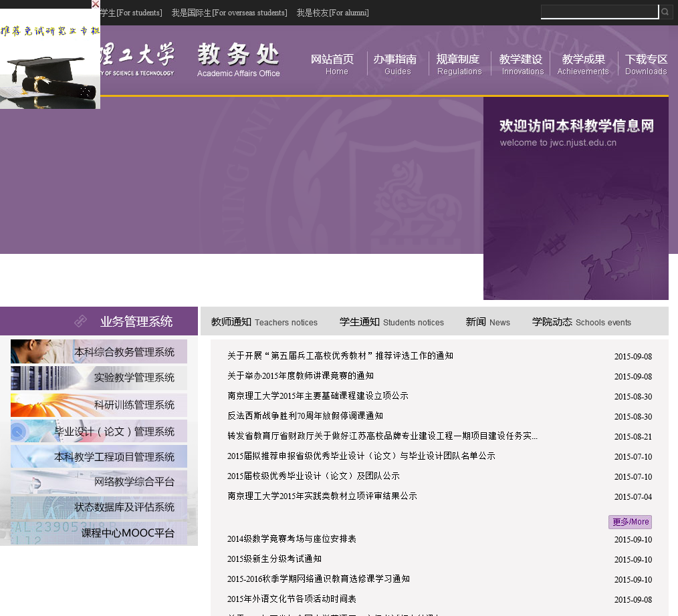Open the 网站首页 Home menu
Screen dimensions: 678x616
[332, 64]
